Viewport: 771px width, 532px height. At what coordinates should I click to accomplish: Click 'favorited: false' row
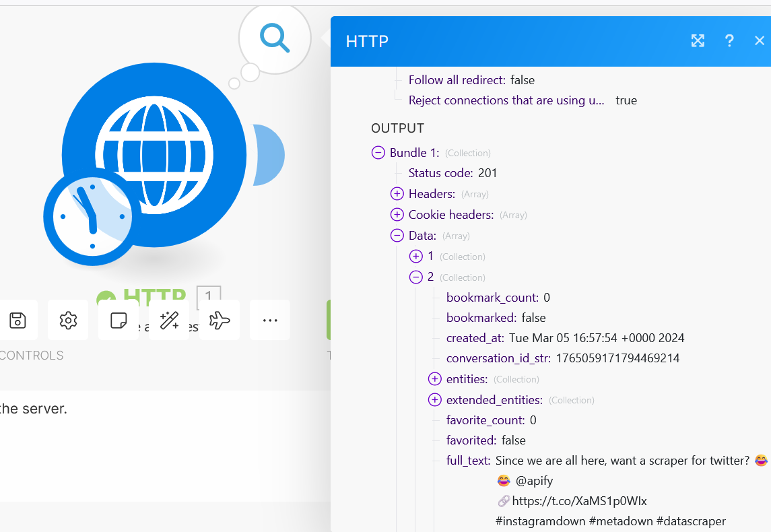coord(485,440)
